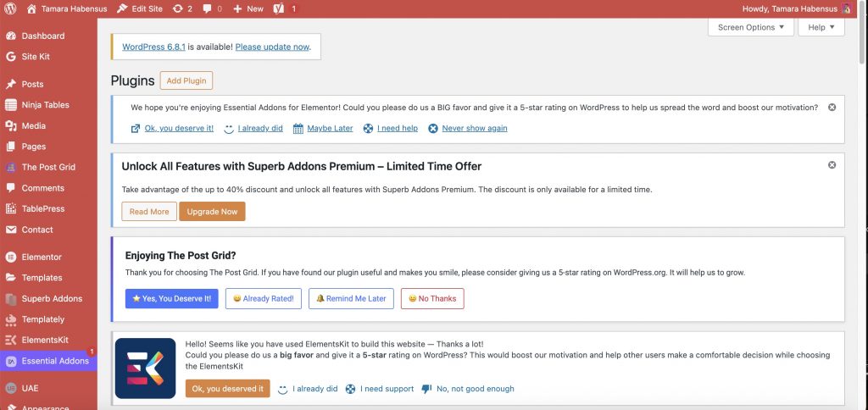Click 'No, not good enough' thumbs-down link
The image size is (868, 410).
coord(475,389)
